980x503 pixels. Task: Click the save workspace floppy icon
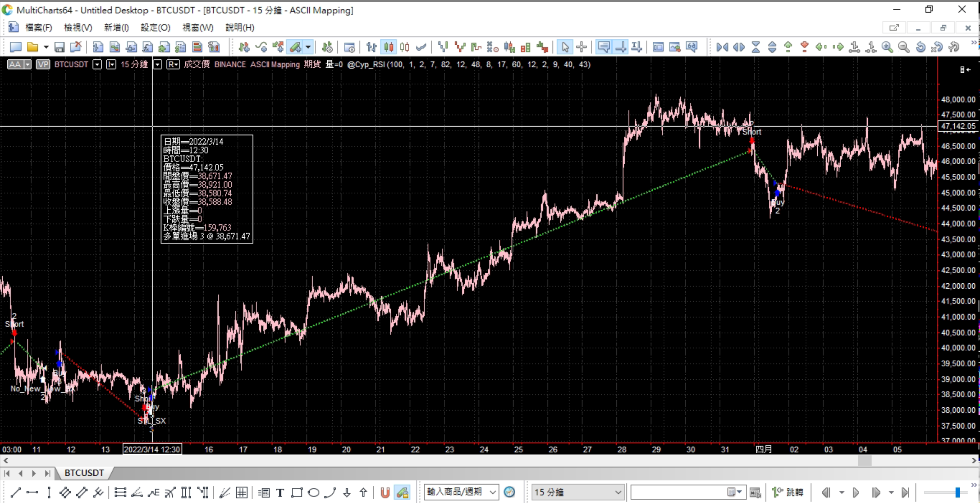coord(59,47)
